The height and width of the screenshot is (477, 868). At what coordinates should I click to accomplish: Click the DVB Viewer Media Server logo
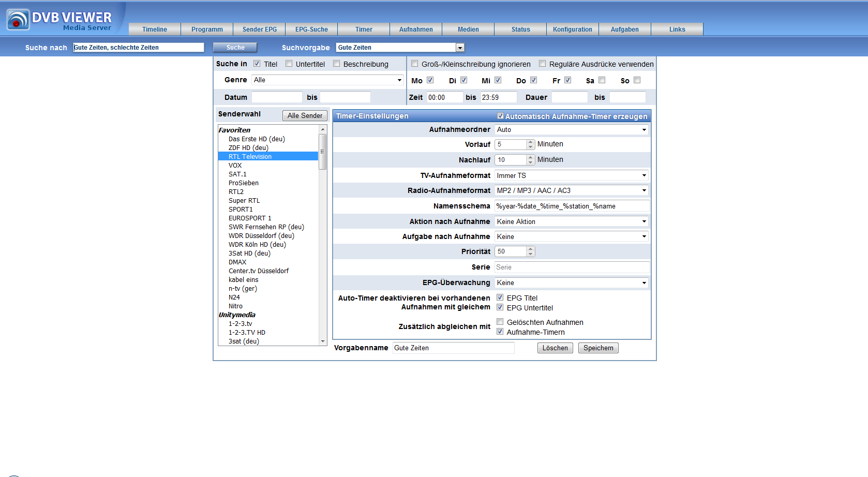59,20
